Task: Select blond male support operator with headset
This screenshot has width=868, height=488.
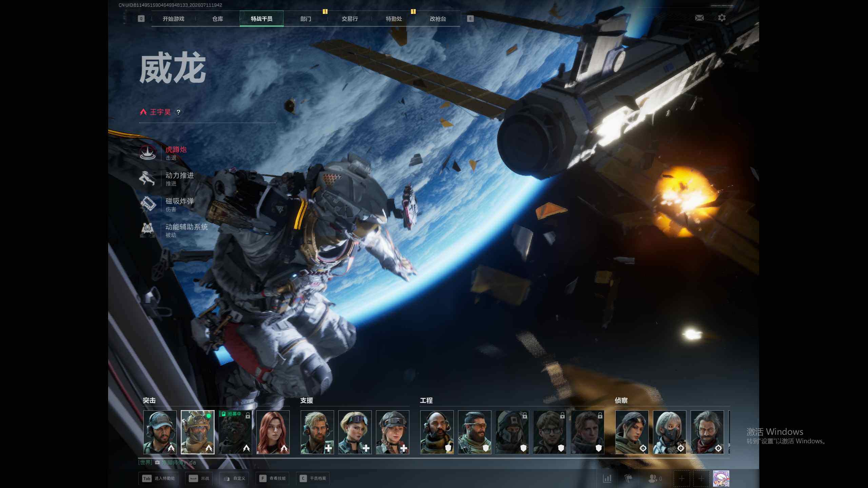Action: 317,432
